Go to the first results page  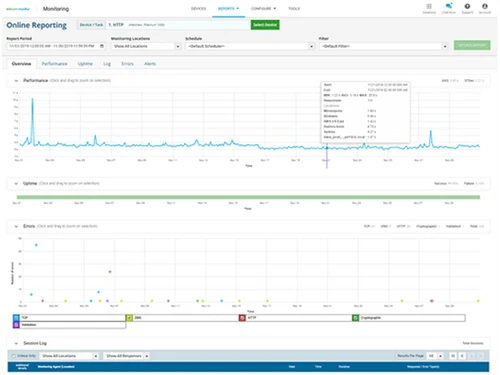click(x=453, y=356)
